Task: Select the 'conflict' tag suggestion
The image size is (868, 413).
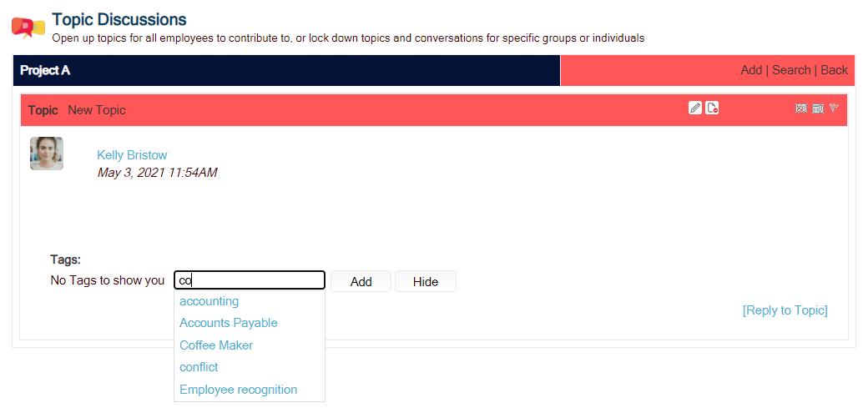Action: point(199,367)
